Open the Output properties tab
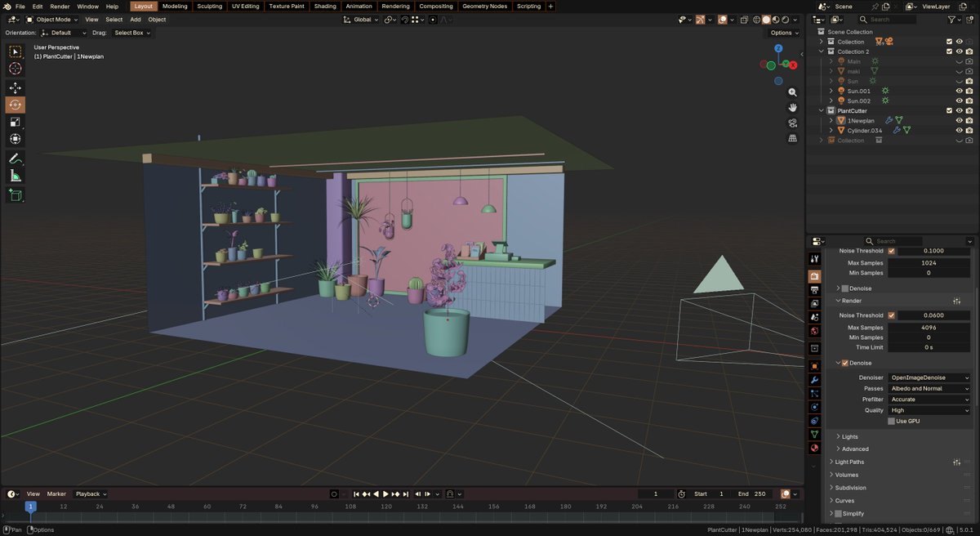 point(814,290)
